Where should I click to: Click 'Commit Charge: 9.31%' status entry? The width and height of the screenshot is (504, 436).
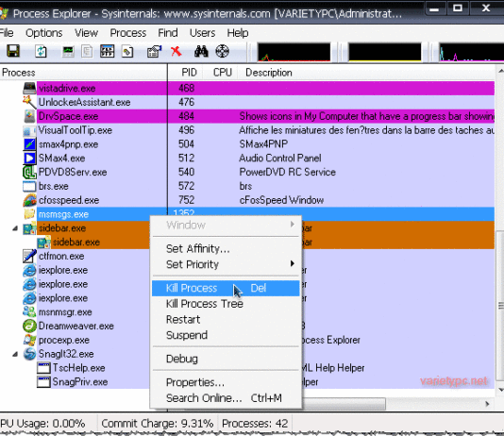(x=158, y=424)
